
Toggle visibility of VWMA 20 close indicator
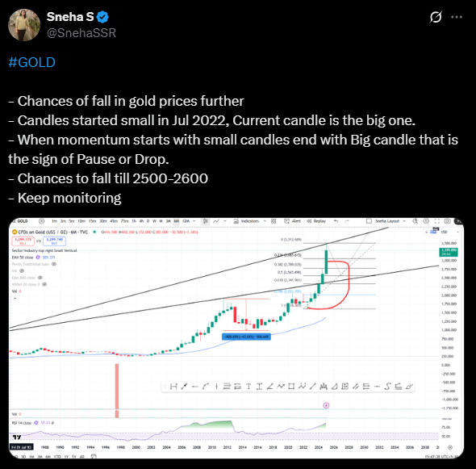[44, 284]
